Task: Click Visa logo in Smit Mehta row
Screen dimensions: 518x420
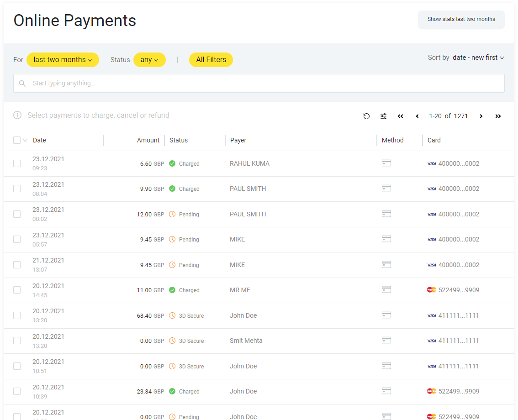Action: [x=432, y=341]
